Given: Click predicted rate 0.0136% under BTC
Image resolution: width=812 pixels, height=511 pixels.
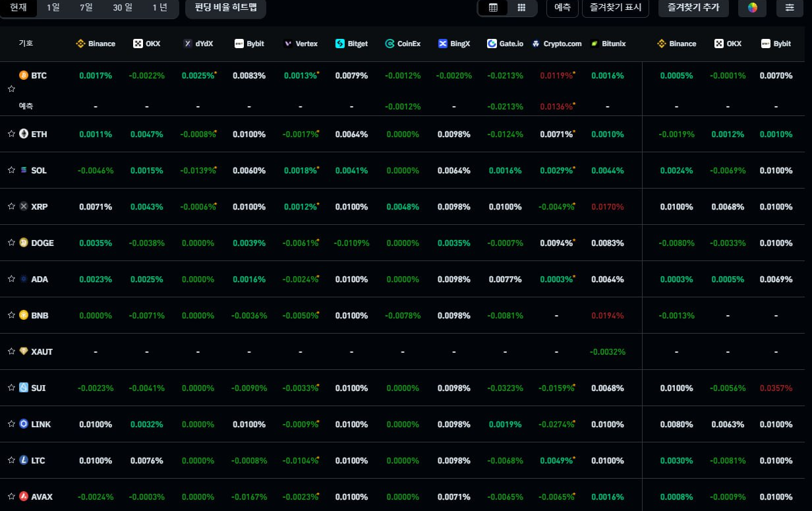Looking at the screenshot, I should (556, 106).
